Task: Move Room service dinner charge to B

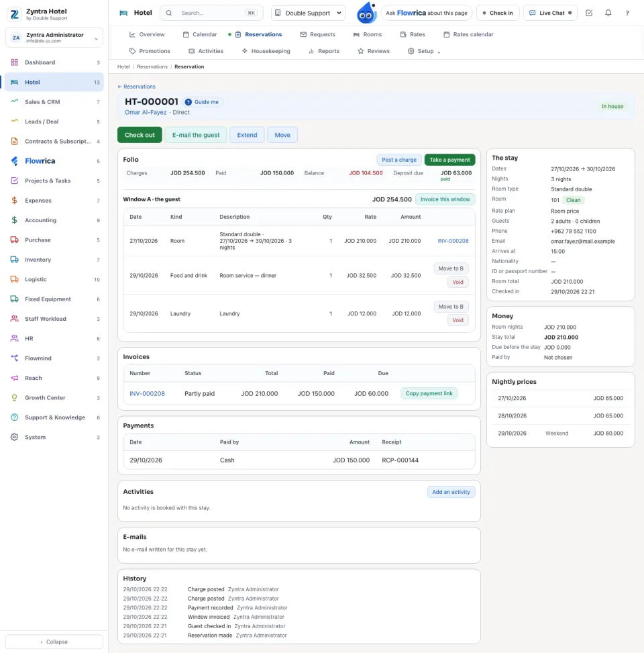Action: click(450, 268)
